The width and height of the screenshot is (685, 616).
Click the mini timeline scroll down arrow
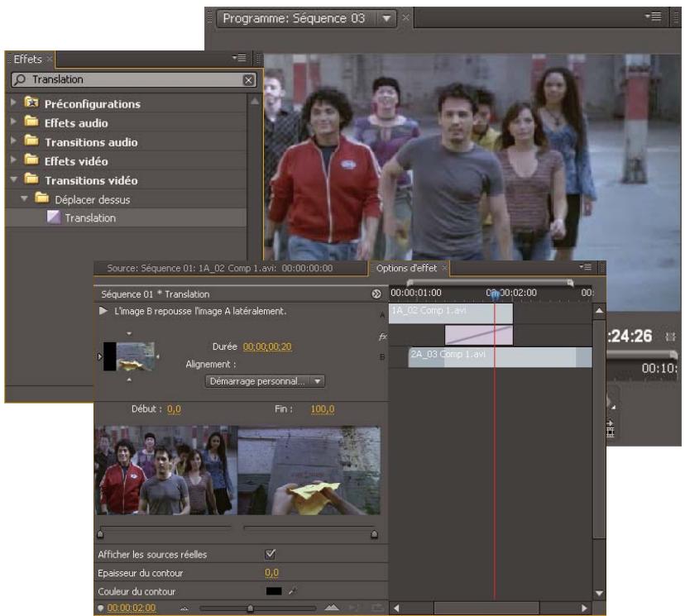click(599, 593)
